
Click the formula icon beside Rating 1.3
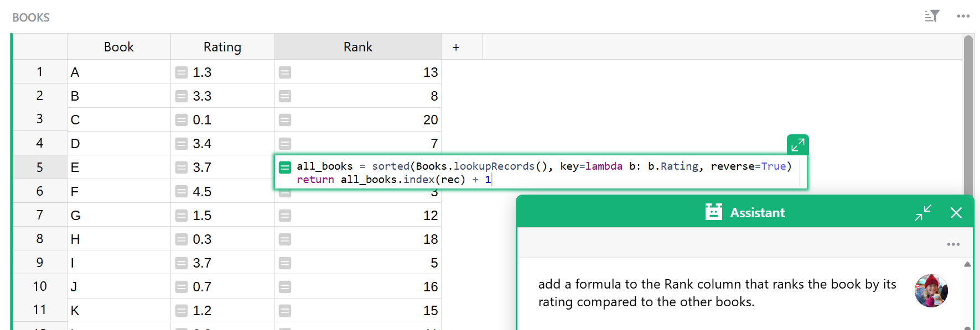(x=182, y=72)
